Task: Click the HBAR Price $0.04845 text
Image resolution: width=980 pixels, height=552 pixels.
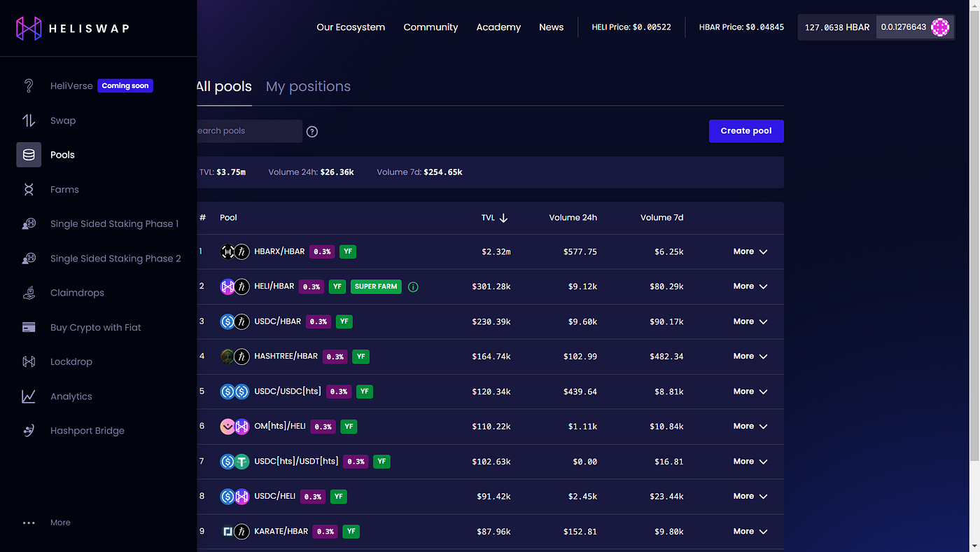Action: coord(741,27)
